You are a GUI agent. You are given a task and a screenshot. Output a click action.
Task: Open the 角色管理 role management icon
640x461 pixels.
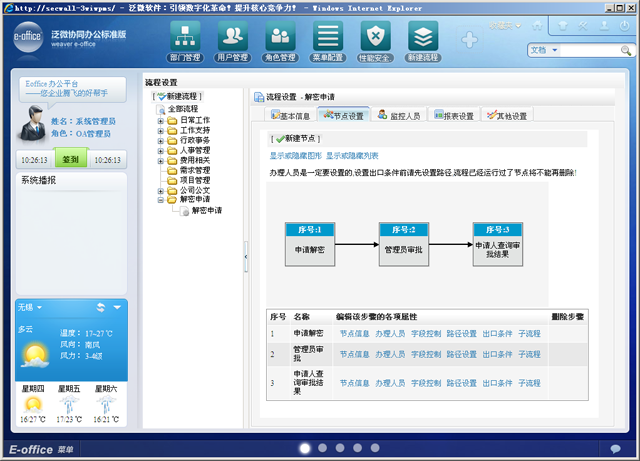click(x=280, y=40)
